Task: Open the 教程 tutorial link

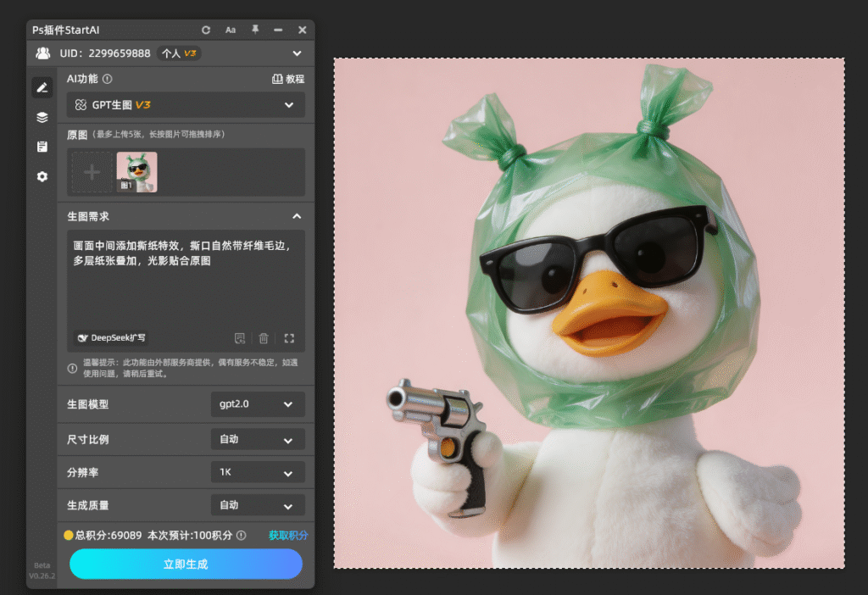Action: [288, 79]
